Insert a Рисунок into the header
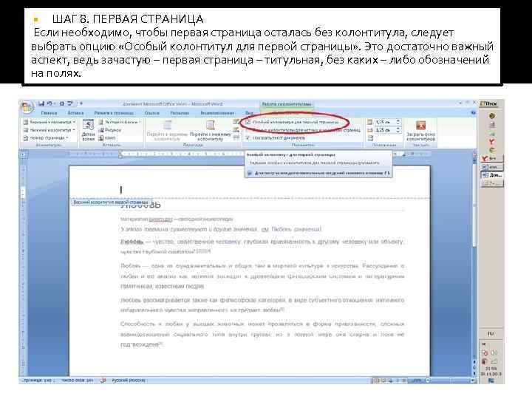This screenshot has height=399, width=532. click(x=110, y=130)
